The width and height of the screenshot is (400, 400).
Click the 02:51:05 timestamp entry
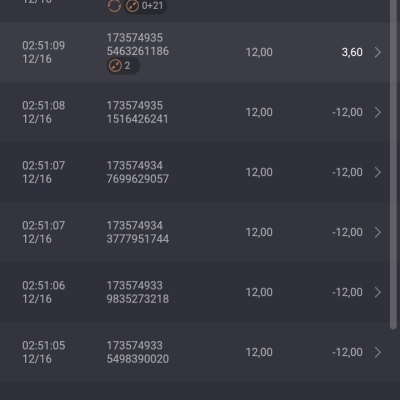click(44, 352)
